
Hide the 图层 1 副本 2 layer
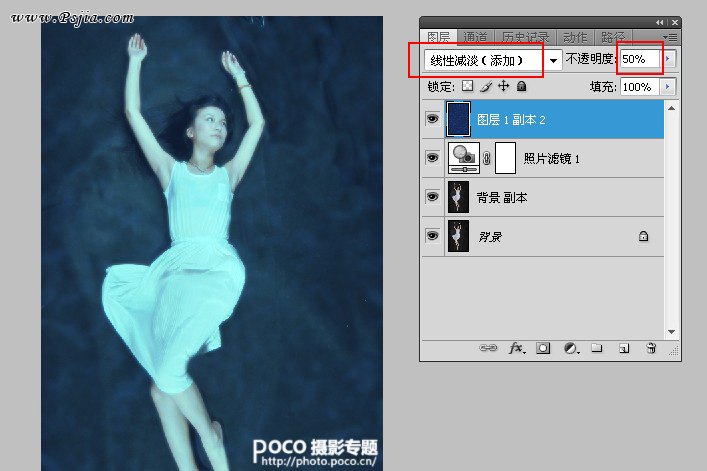pyautogui.click(x=432, y=119)
